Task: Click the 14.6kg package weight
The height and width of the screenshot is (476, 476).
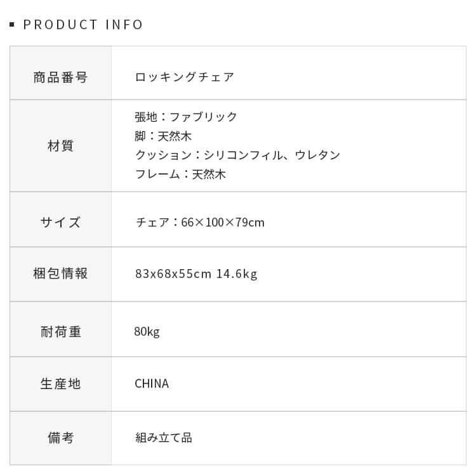Action: [237, 274]
